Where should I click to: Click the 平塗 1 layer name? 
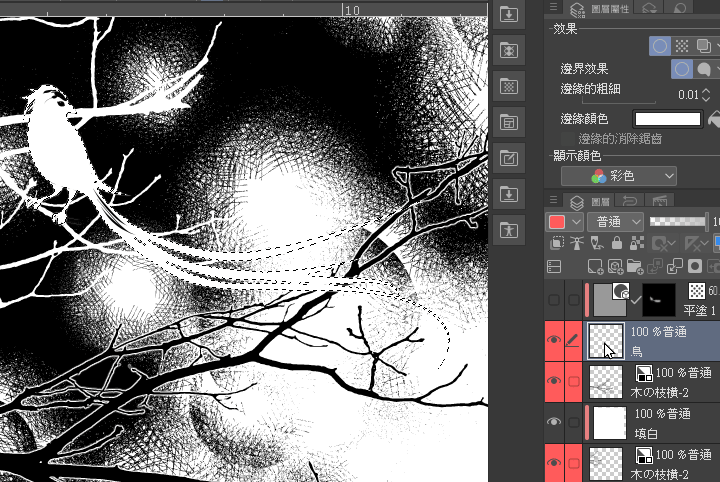(699, 311)
